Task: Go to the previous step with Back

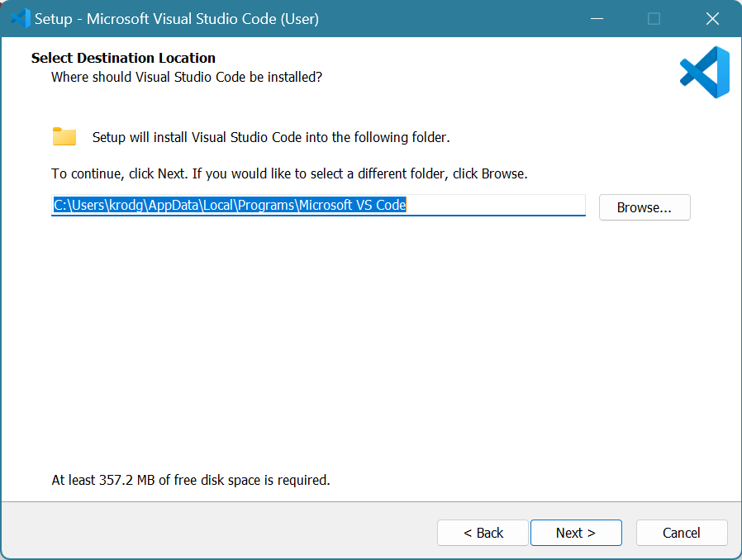Action: (483, 533)
